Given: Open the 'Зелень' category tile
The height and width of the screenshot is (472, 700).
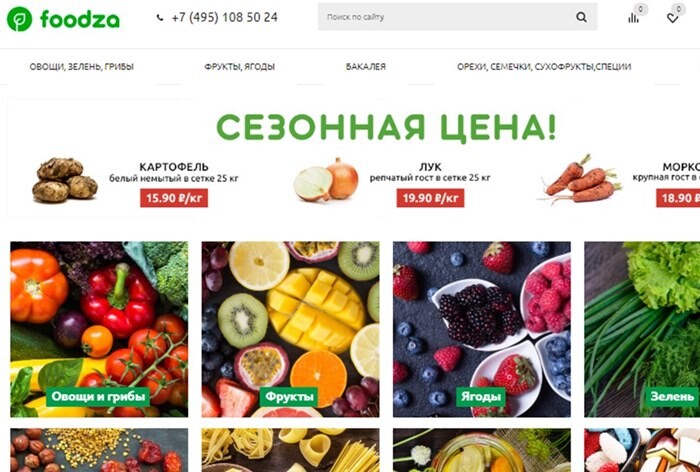Looking at the screenshot, I should 642,330.
